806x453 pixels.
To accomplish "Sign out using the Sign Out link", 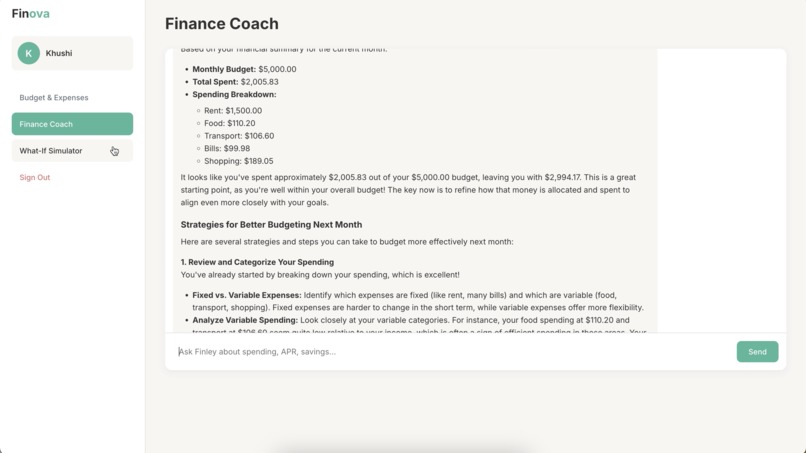I will pos(35,177).
